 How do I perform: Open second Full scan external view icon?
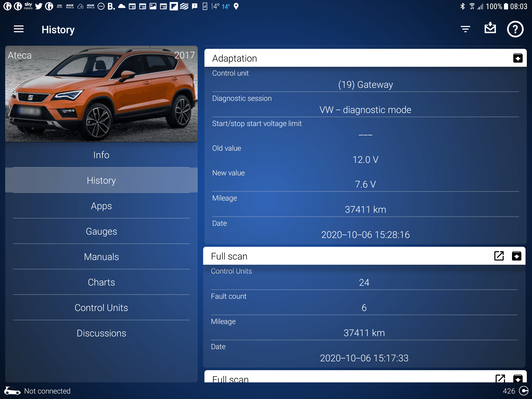pos(500,378)
